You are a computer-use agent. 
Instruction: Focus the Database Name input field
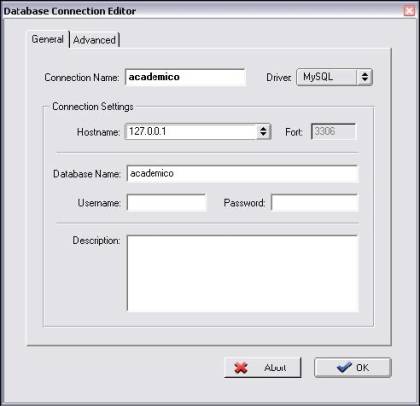click(x=242, y=174)
